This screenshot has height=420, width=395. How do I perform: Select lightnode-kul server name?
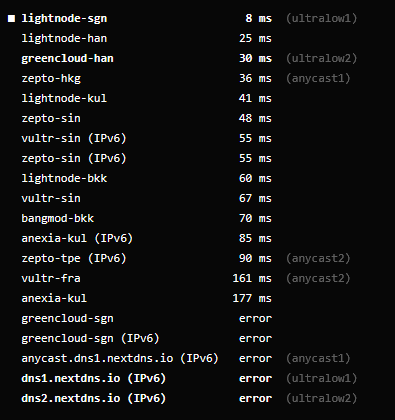64,98
